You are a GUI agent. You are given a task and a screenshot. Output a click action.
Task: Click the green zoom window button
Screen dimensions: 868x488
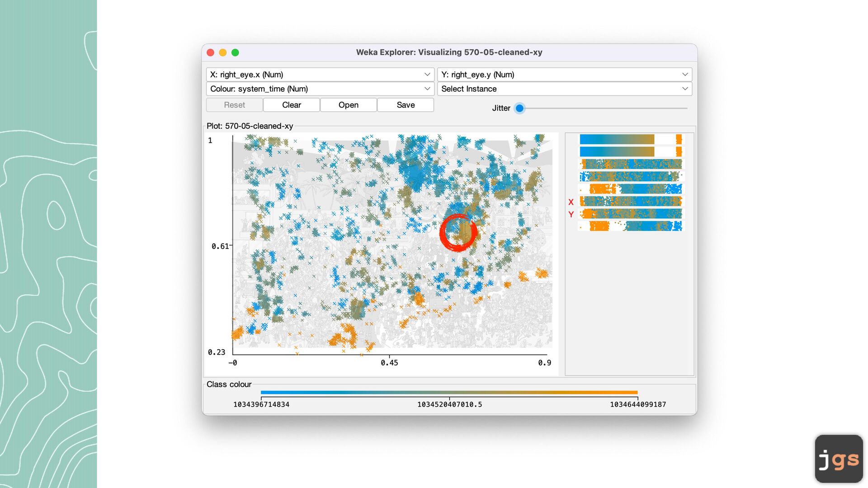click(235, 52)
